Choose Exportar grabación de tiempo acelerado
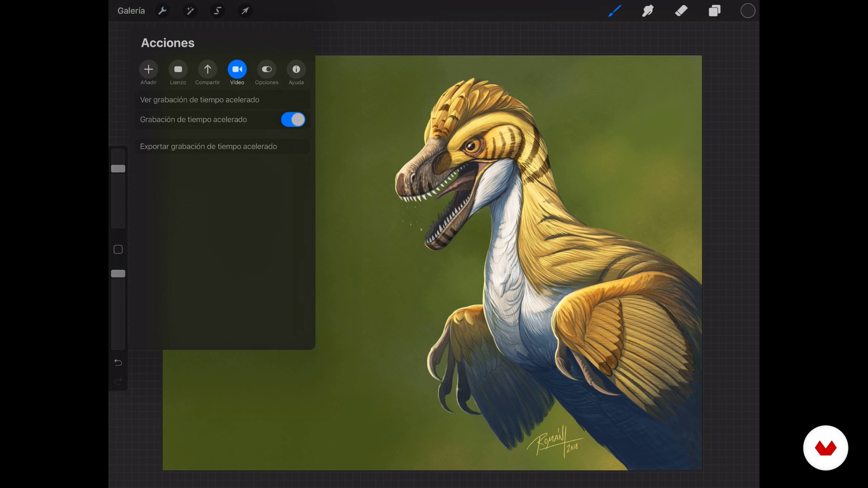This screenshot has width=868, height=488. pos(223,146)
